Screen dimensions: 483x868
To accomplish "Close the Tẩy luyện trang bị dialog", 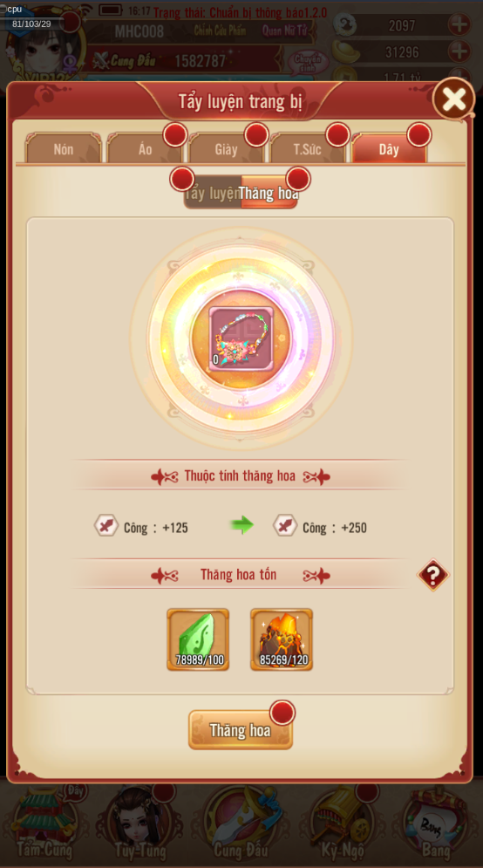I will 453,99.
